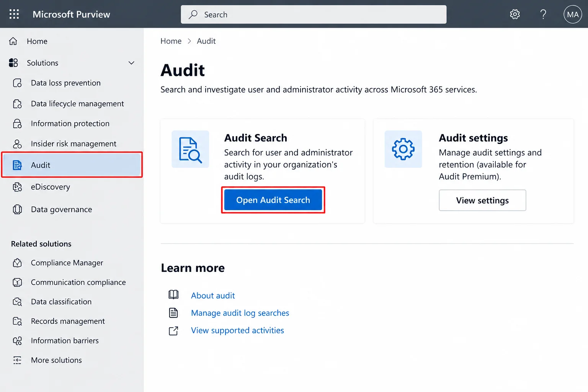Click the Home house icon

[13, 41]
